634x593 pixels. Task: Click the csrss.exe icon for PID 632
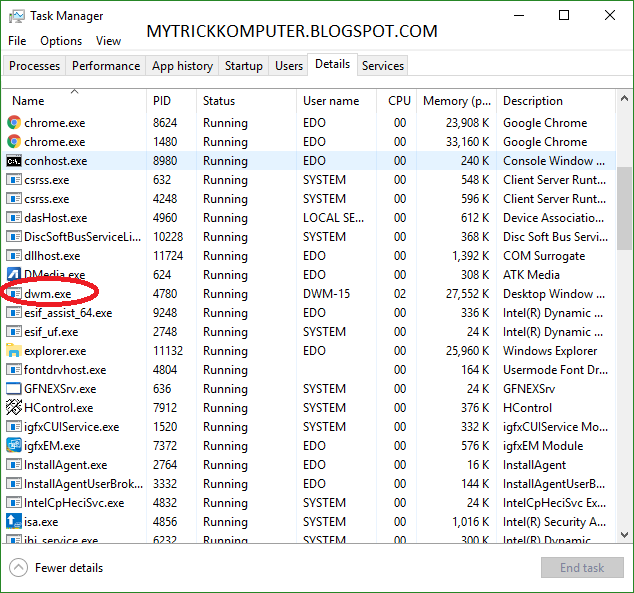(x=14, y=179)
